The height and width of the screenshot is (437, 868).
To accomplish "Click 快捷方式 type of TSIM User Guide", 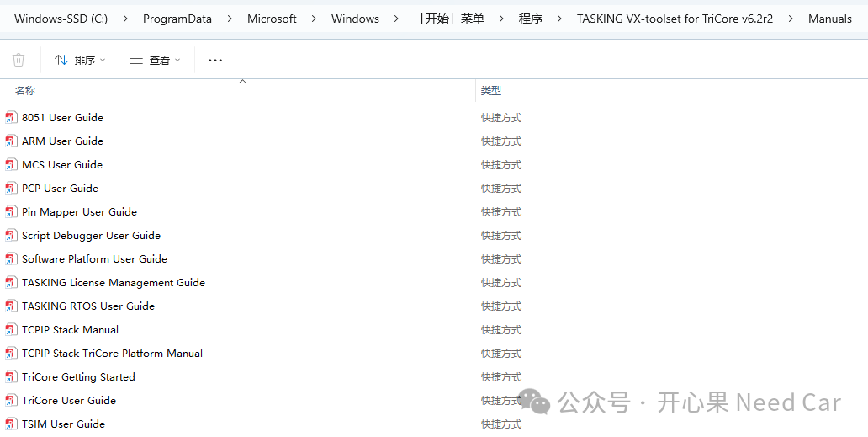I will coord(501,424).
